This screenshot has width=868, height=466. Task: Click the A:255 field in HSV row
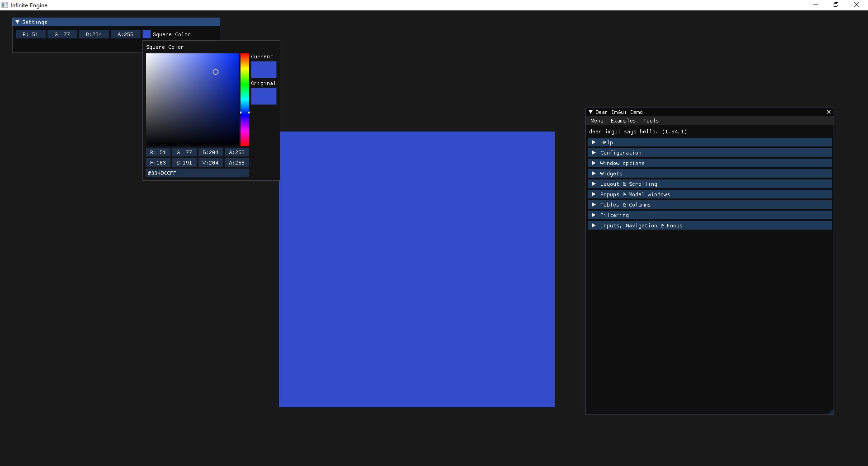pos(237,163)
